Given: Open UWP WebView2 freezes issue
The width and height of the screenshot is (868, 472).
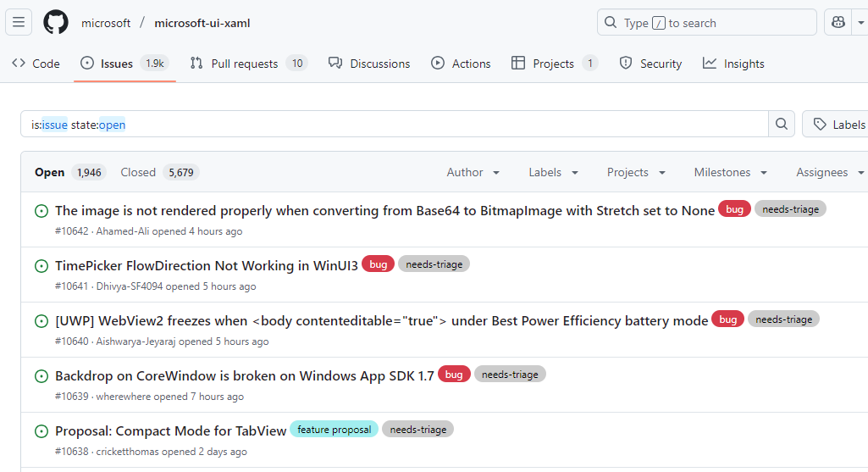Looking at the screenshot, I should [381, 321].
